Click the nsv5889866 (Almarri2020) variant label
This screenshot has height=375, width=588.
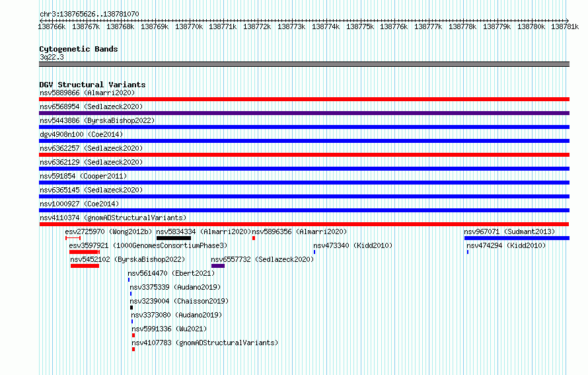87,93
